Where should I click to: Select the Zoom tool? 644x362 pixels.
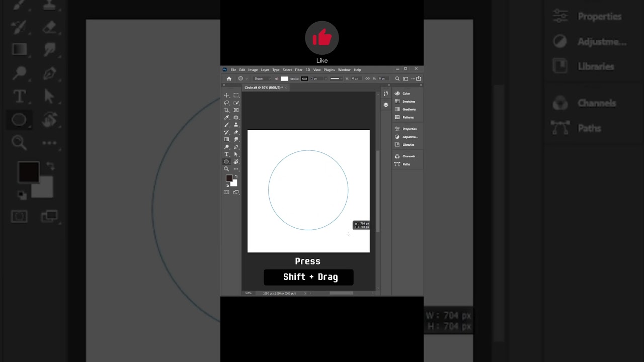pos(226,169)
